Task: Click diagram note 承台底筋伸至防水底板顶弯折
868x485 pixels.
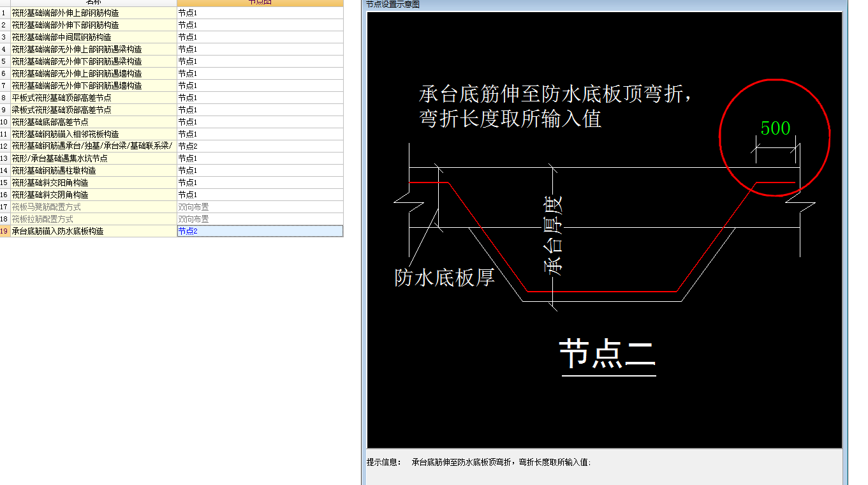Action: click(x=555, y=95)
